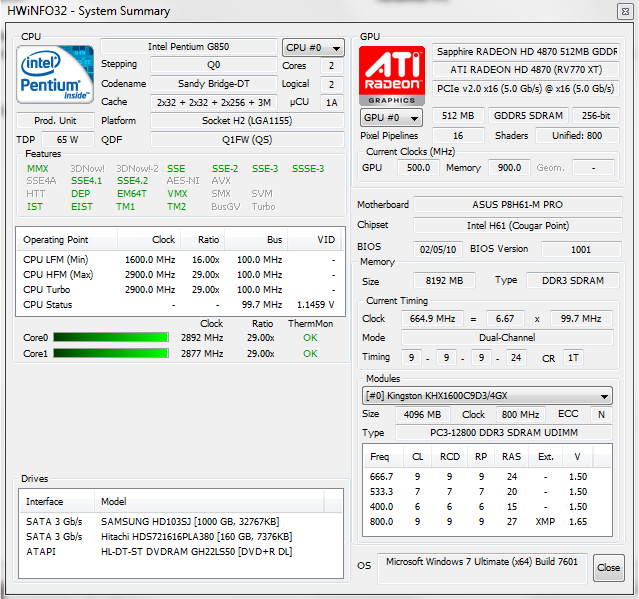This screenshot has width=639, height=599.
Task: Click the Freq column header in module table
Action: pos(383,456)
